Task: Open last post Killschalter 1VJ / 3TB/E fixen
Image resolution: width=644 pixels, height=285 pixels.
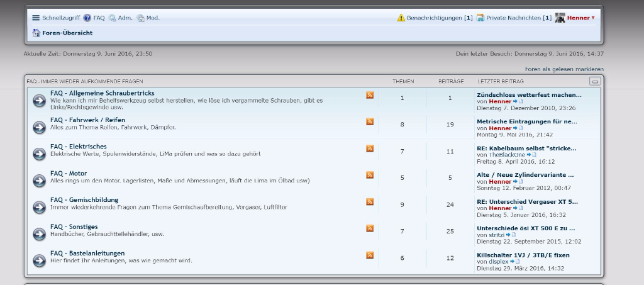Action: tap(523, 255)
